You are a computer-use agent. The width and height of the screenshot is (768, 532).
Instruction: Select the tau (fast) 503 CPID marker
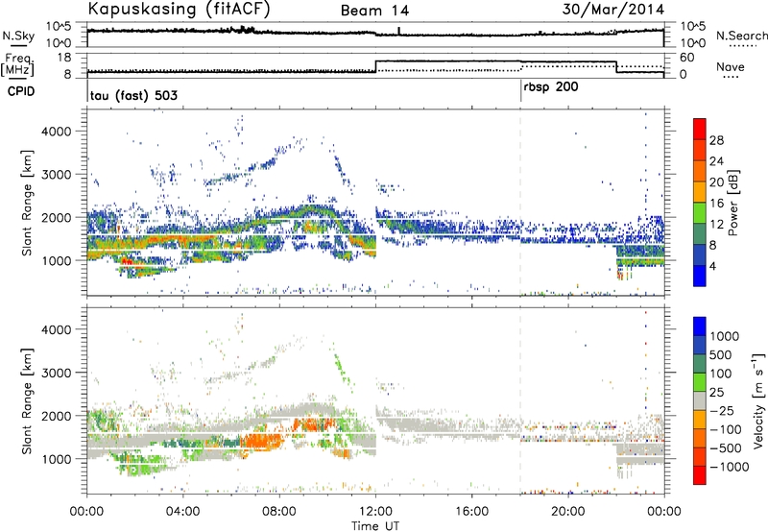[133, 95]
